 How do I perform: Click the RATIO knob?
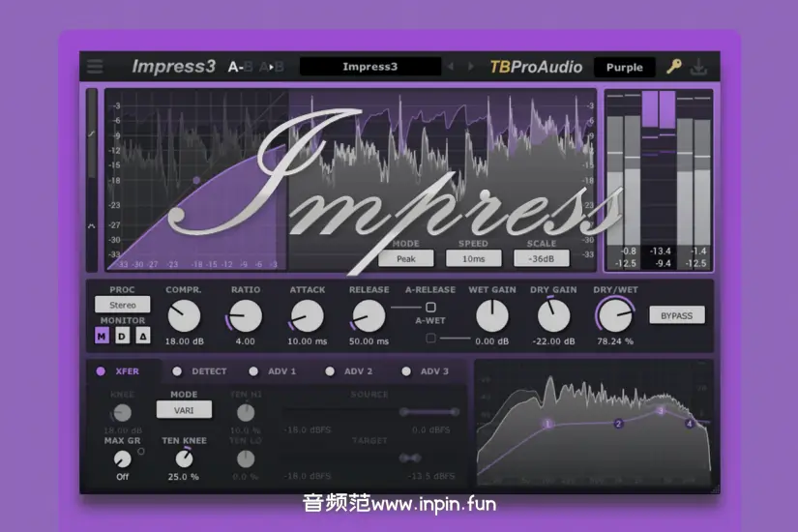click(246, 315)
